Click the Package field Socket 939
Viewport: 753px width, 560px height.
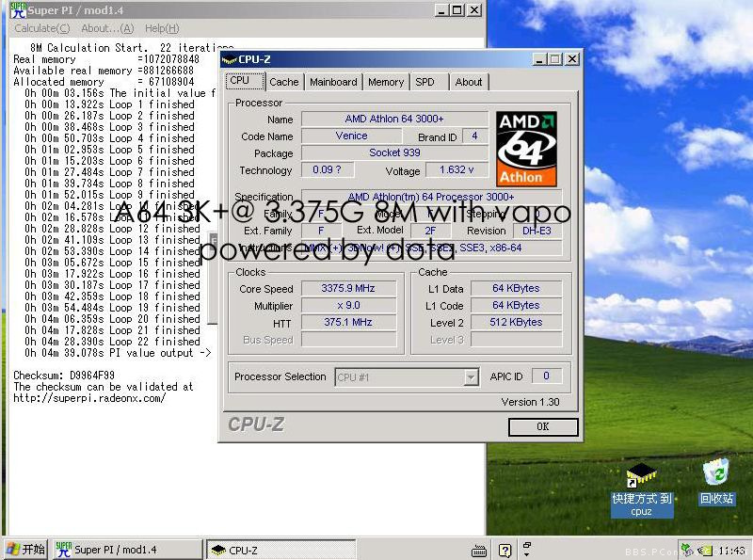(394, 152)
